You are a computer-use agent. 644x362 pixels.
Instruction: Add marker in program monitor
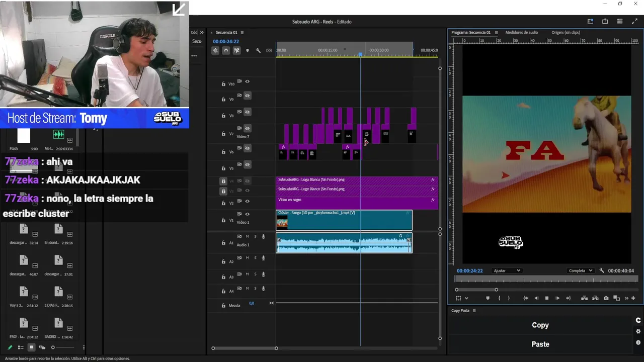point(488,298)
